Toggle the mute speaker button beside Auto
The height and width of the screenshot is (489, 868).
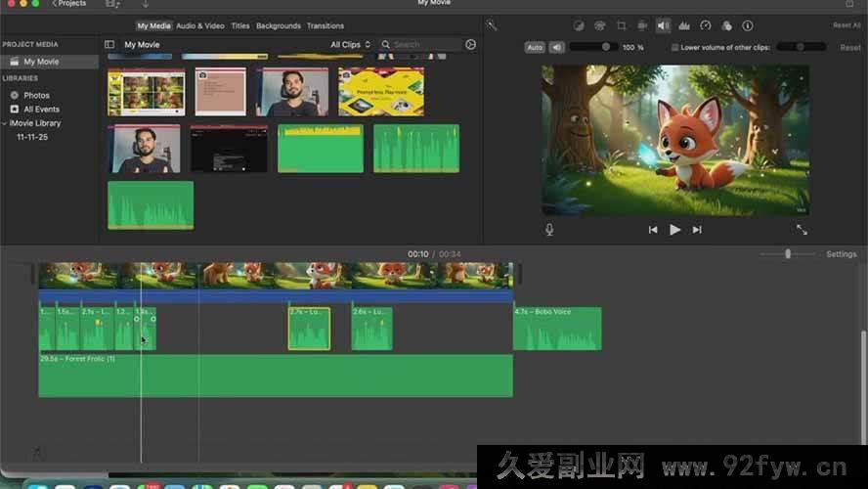tap(556, 47)
